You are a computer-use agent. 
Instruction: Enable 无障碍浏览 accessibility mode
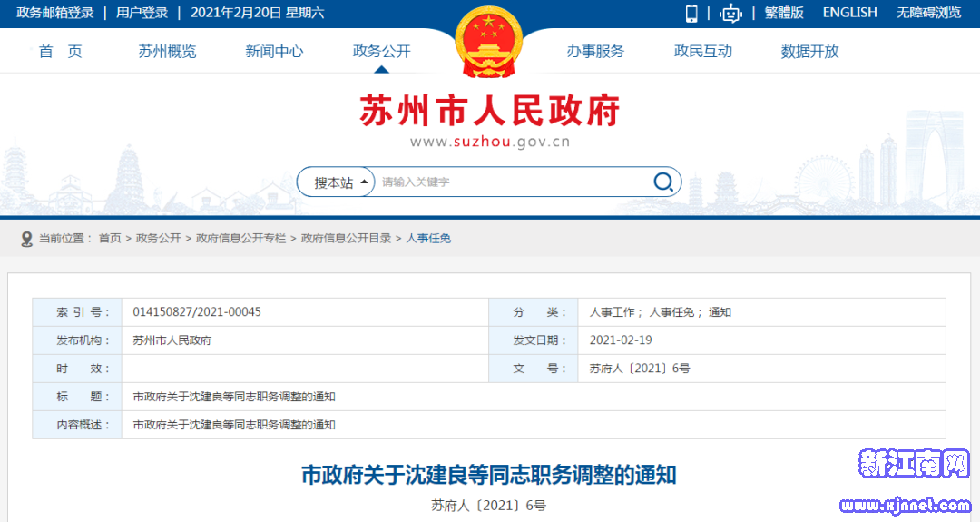click(928, 13)
